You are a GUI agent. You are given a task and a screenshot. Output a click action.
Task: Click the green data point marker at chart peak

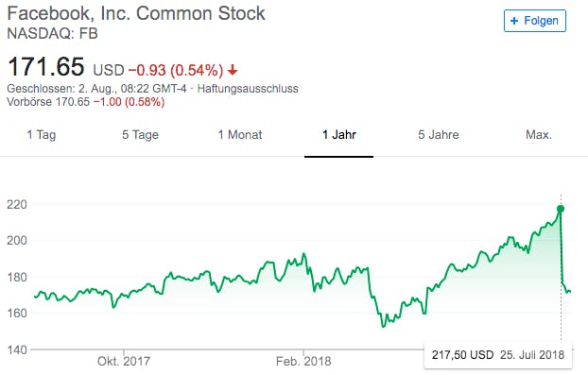(561, 209)
